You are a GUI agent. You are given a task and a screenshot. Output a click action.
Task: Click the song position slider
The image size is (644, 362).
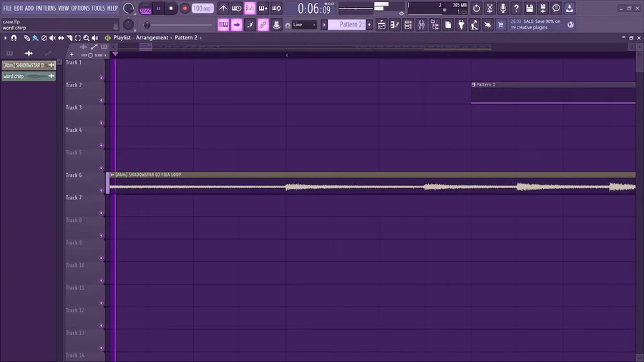point(177,25)
